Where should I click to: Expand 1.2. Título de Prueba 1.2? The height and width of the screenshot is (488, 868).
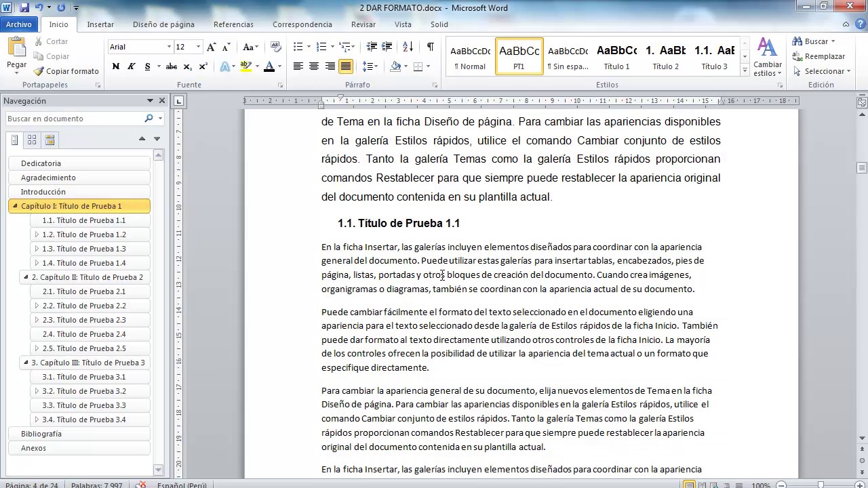pyautogui.click(x=37, y=235)
